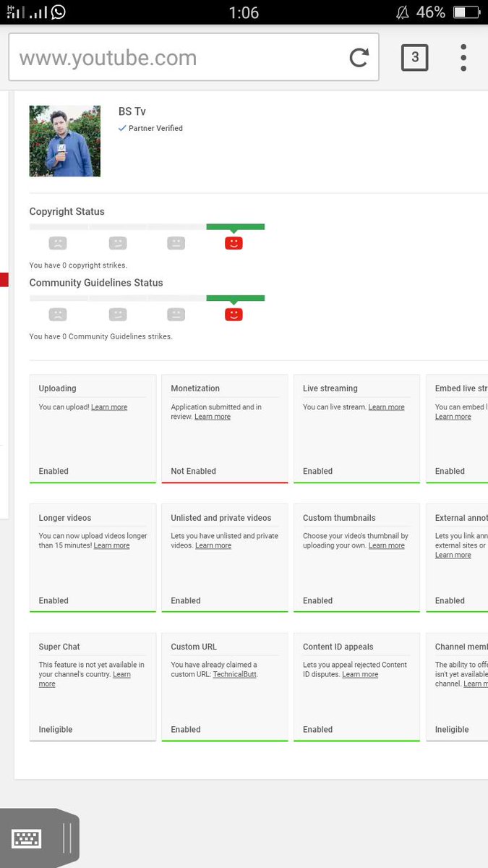Click the Live streaming card title
Image resolution: width=488 pixels, height=868 pixels.
330,388
